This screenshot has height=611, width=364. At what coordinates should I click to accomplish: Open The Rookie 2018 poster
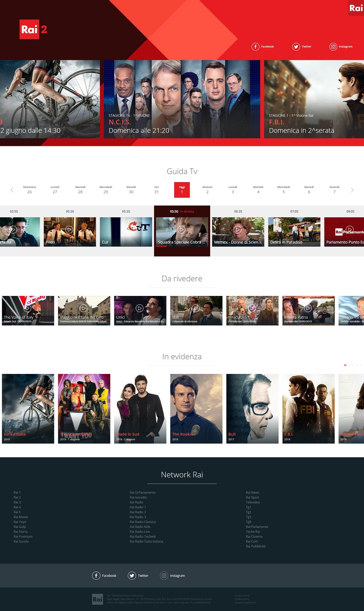click(x=196, y=409)
